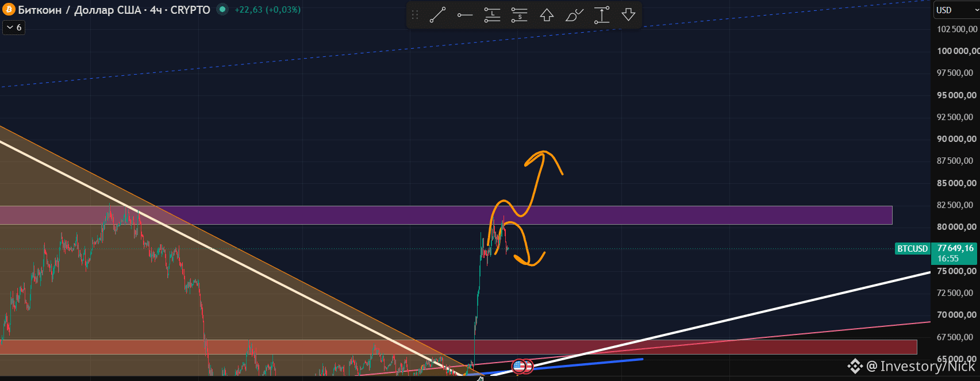Click the 75 000,00 price axis label

click(x=956, y=271)
